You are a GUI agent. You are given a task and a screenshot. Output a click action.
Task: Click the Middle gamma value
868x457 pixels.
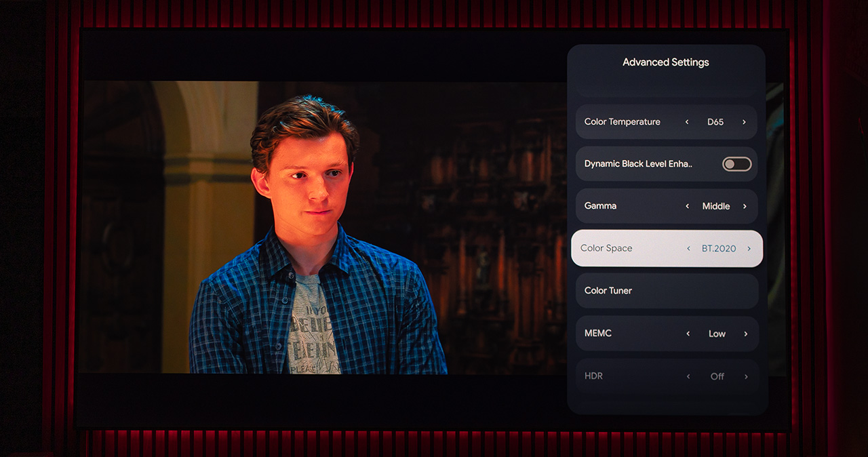pos(716,206)
